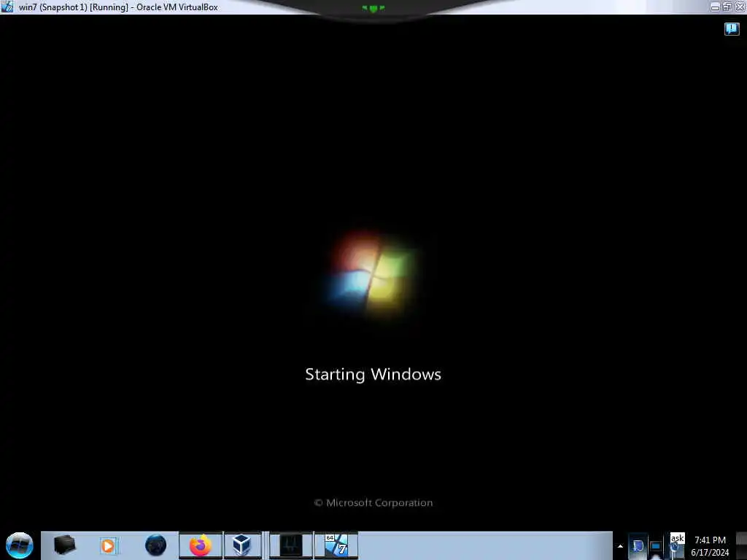747x560 pixels.
Task: Switch to VirtualBox Manager cube icon
Action: click(x=242, y=545)
